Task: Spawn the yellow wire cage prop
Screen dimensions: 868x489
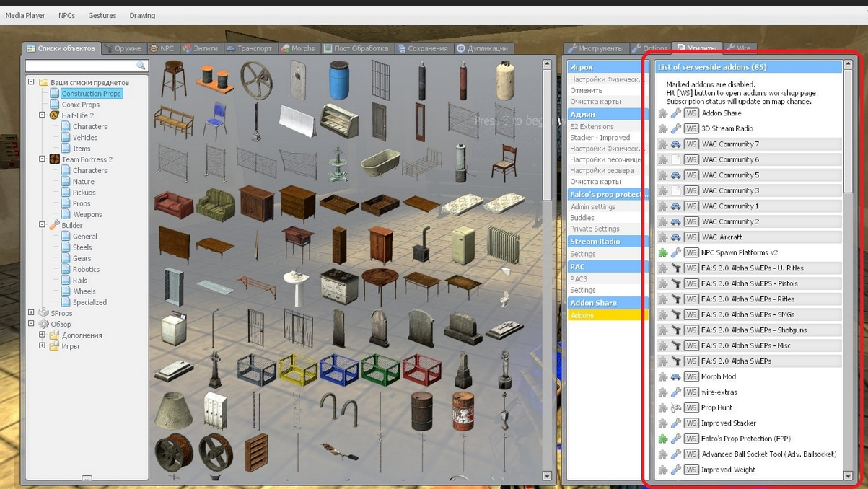Action: click(298, 370)
